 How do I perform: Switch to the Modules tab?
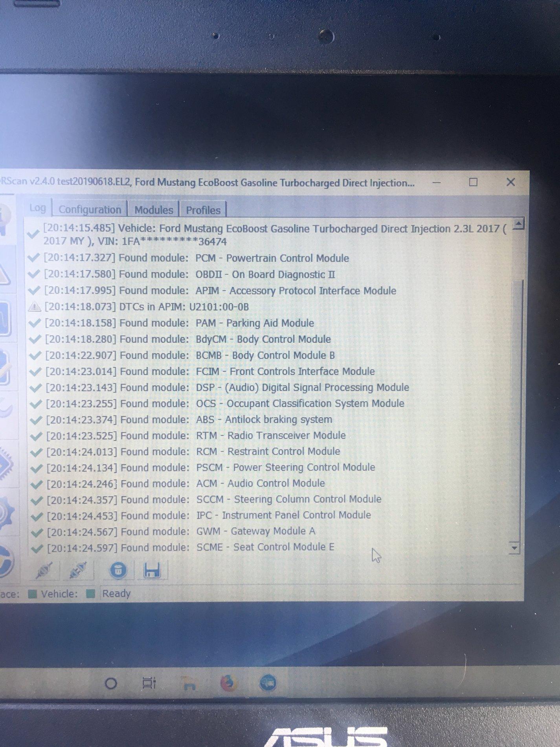154,210
